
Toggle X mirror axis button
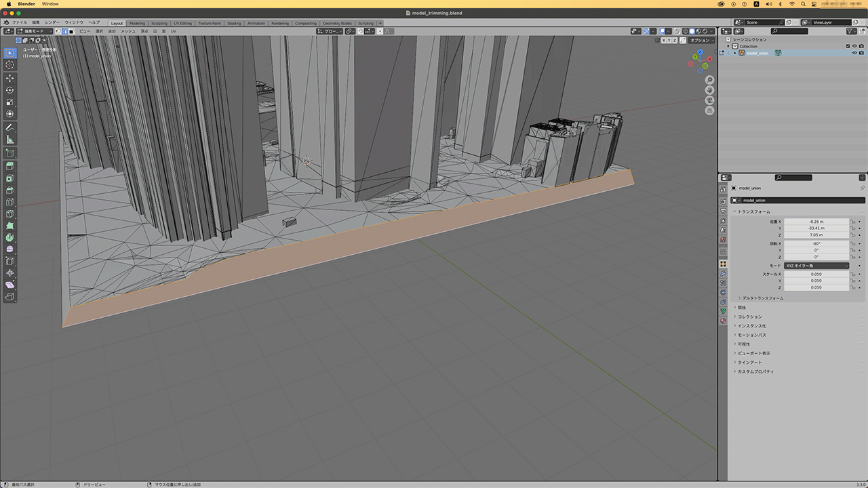click(x=664, y=40)
